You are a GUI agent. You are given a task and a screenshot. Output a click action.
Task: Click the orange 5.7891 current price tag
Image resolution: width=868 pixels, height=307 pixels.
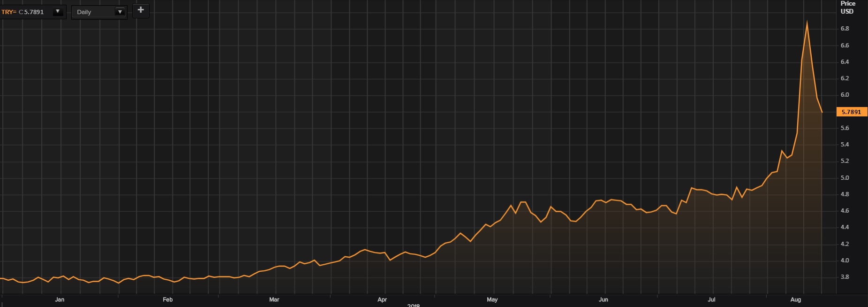[x=851, y=112]
